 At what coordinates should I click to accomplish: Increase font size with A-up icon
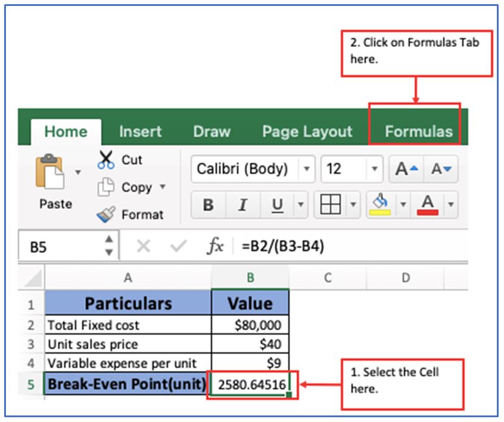pyautogui.click(x=407, y=169)
